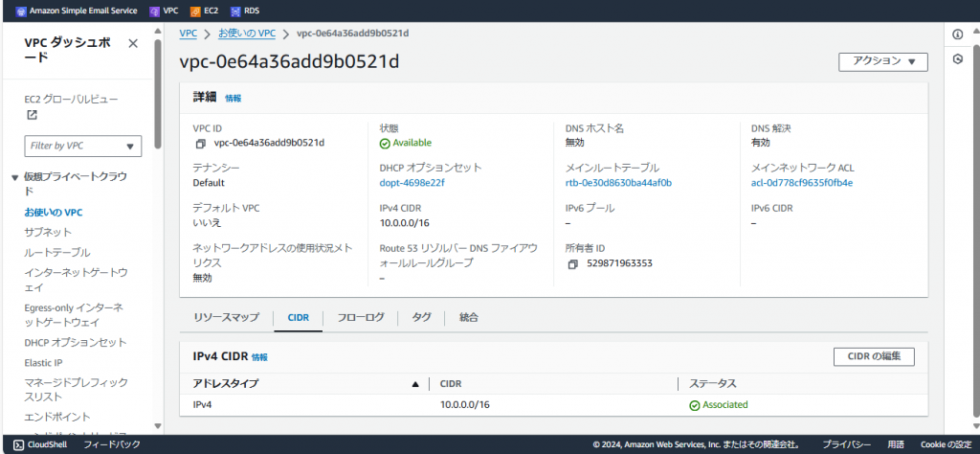The image size is (980, 454).
Task: Open the アクション dropdown menu
Action: tap(882, 61)
